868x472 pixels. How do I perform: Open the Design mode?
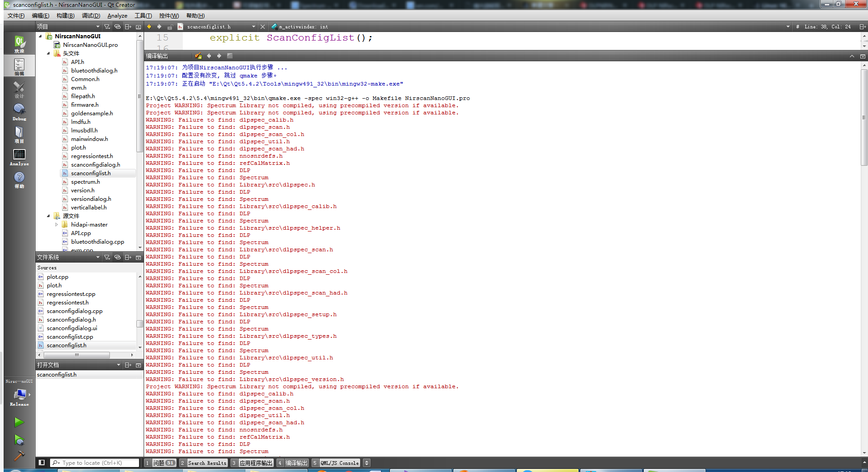(x=19, y=90)
